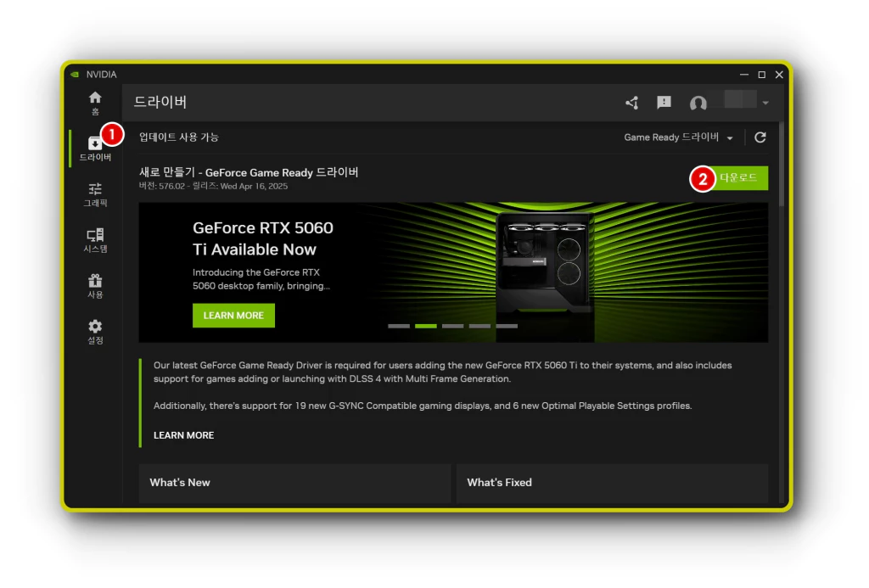Select the third banner carousel indicator
This screenshot has height=588, width=869.
coord(453,327)
